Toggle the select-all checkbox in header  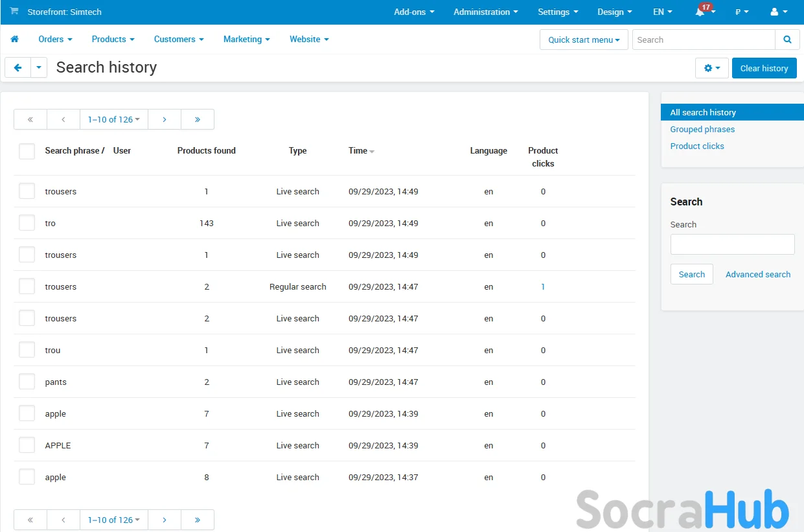click(x=27, y=151)
